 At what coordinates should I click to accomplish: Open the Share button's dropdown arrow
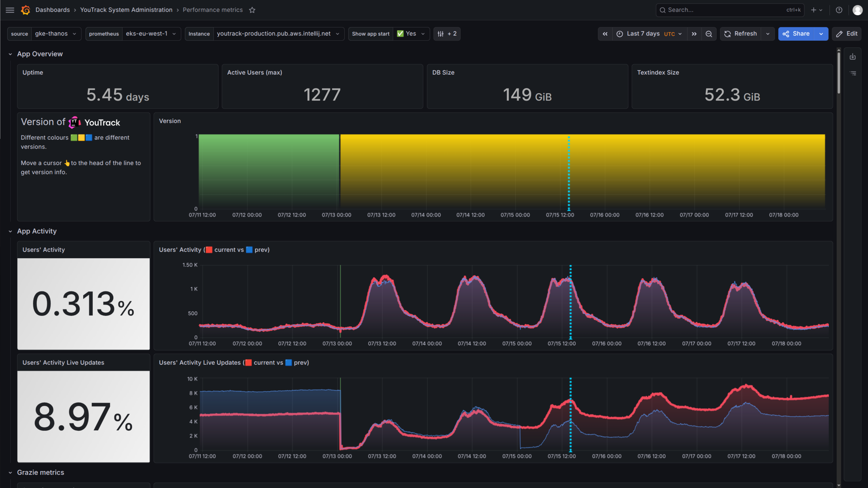click(821, 34)
